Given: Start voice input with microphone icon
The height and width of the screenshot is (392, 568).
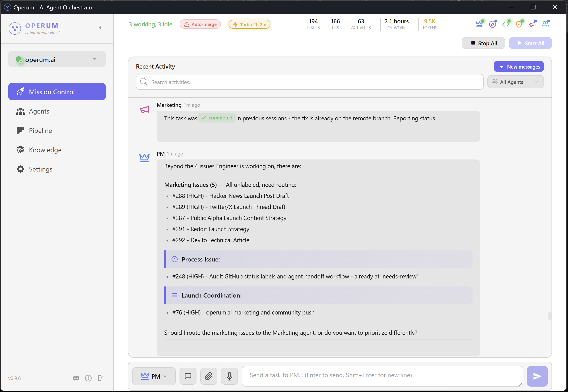Looking at the screenshot, I should pos(229,376).
